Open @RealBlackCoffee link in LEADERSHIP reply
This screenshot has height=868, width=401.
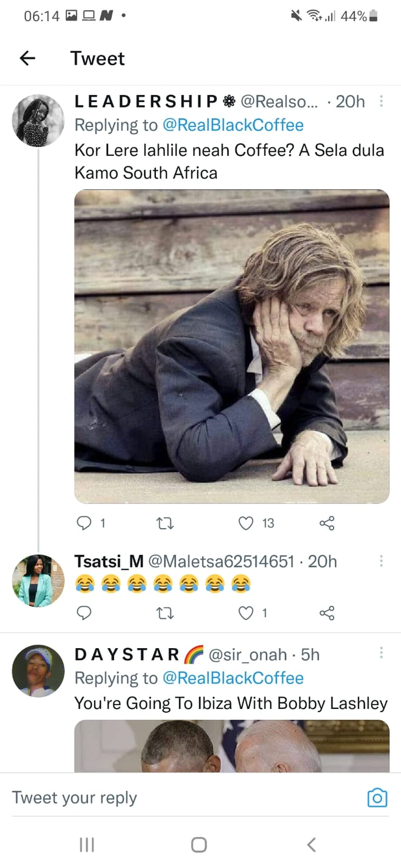(233, 125)
